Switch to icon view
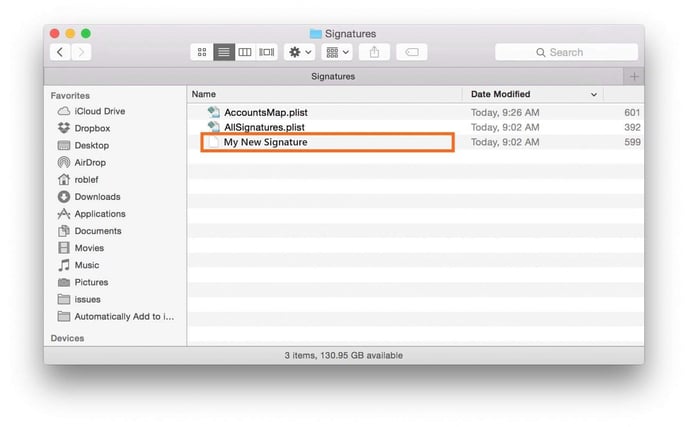Viewport: 688px width, 427px height. pyautogui.click(x=202, y=52)
